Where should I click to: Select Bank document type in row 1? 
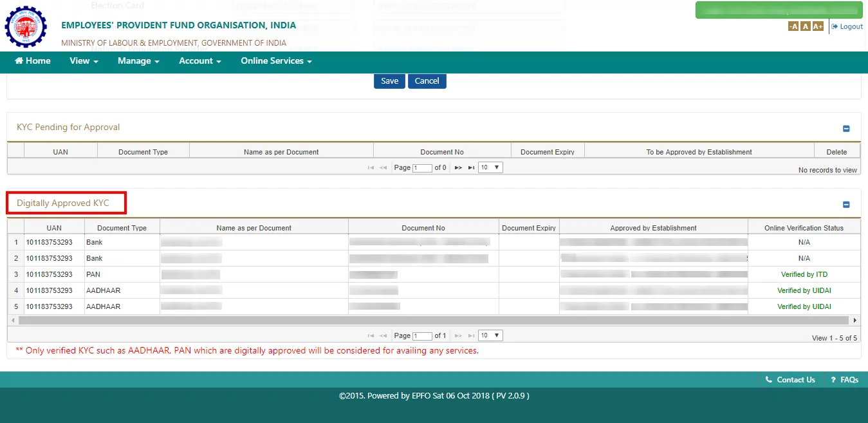tap(122, 242)
